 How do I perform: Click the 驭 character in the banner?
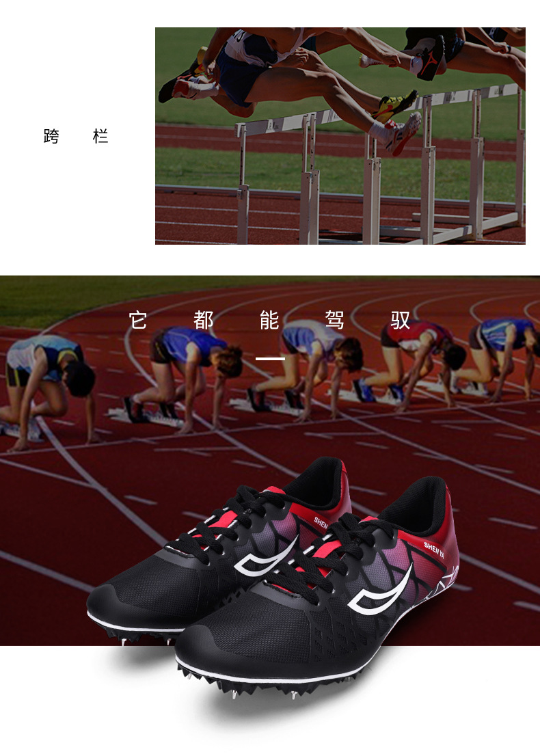click(400, 320)
